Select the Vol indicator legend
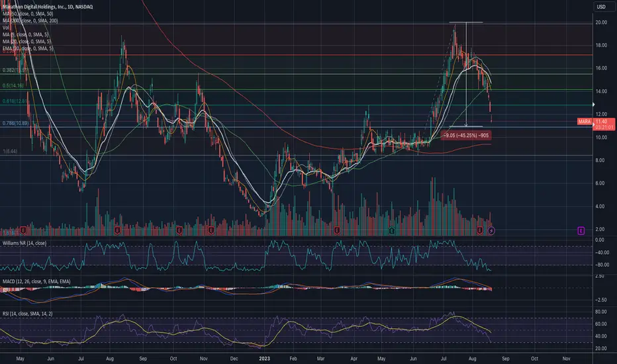This screenshot has width=617, height=364. tap(5, 28)
